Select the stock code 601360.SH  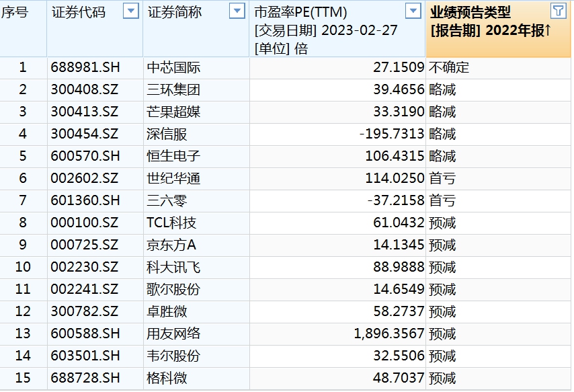tap(85, 200)
